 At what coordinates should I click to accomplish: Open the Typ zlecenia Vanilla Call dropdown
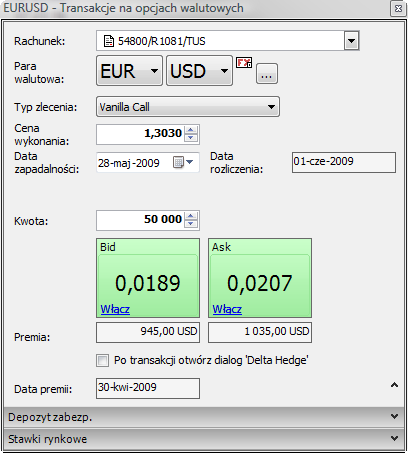click(x=188, y=107)
